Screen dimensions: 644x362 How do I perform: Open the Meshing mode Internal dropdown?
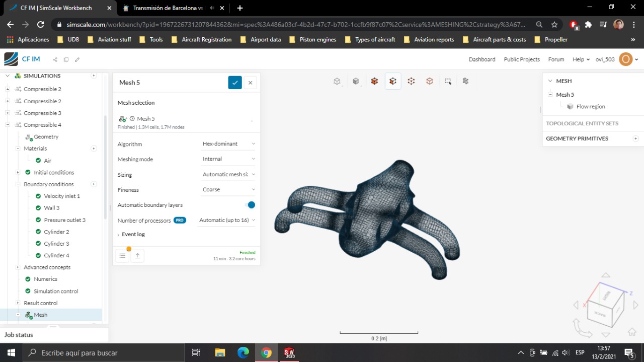pos(228,159)
